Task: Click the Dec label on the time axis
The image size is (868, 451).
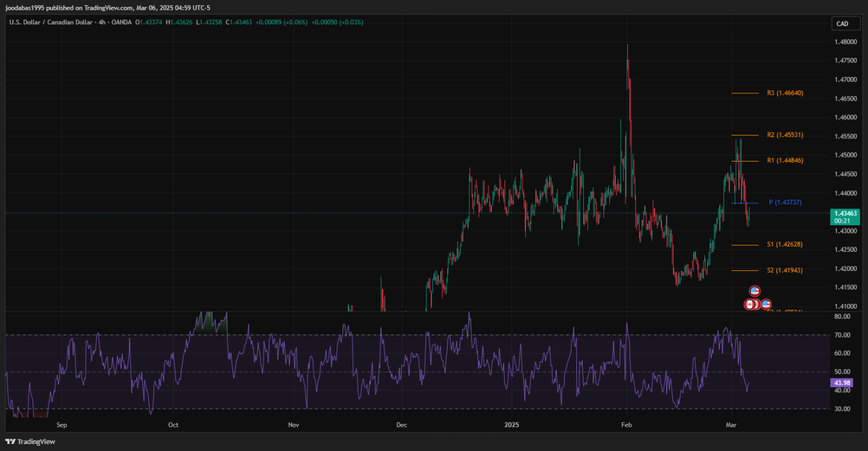Action: tap(402, 425)
